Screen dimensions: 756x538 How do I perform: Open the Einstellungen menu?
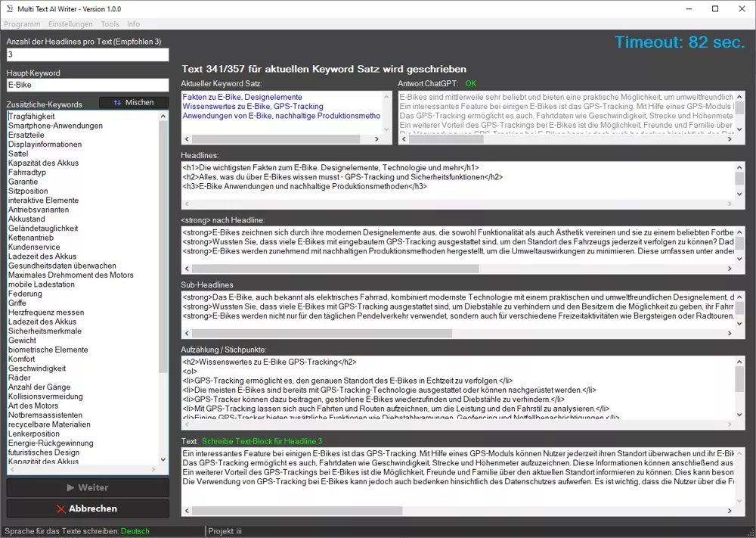pyautogui.click(x=70, y=24)
